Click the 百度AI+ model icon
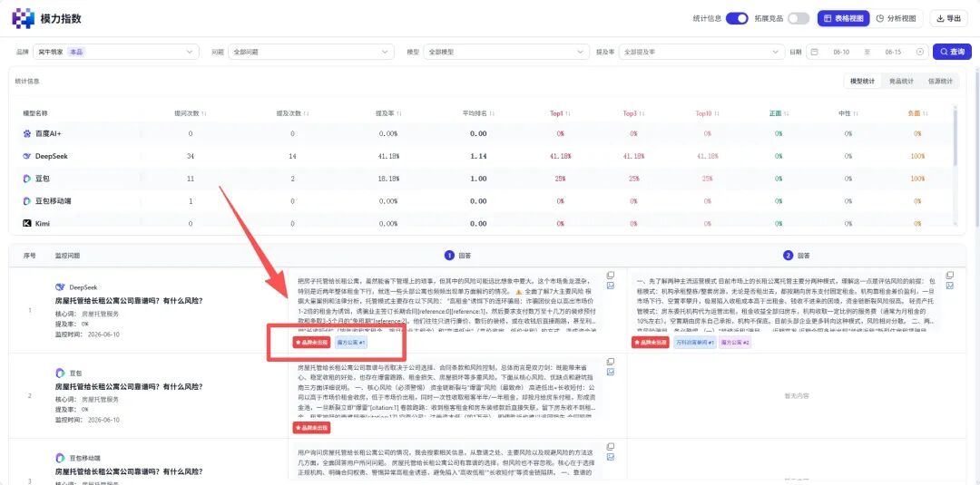This screenshot has height=485, width=980. click(27, 133)
